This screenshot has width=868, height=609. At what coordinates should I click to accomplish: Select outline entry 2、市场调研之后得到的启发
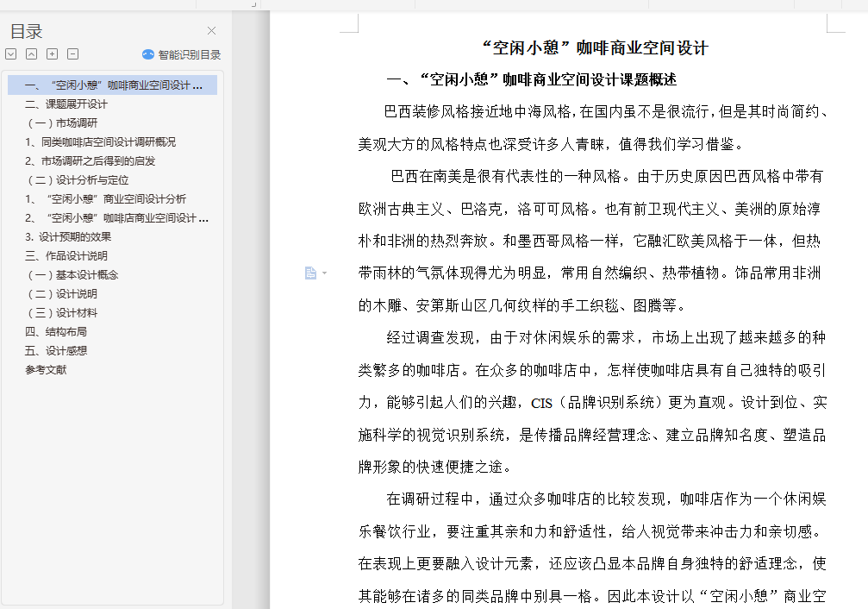[x=90, y=161]
